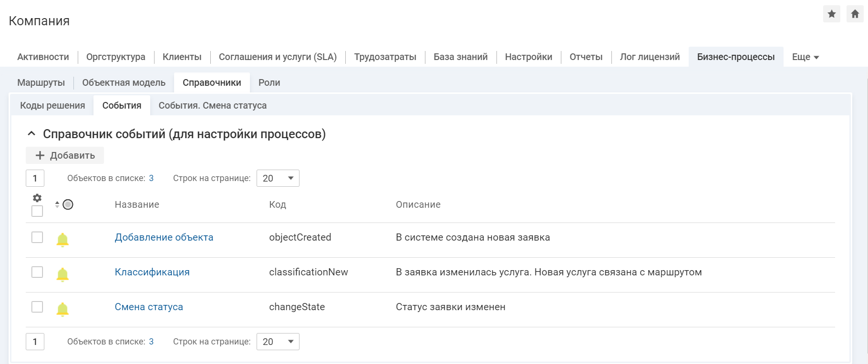Check the box for Добавление объекта row
The width and height of the screenshot is (868, 364).
click(x=37, y=237)
